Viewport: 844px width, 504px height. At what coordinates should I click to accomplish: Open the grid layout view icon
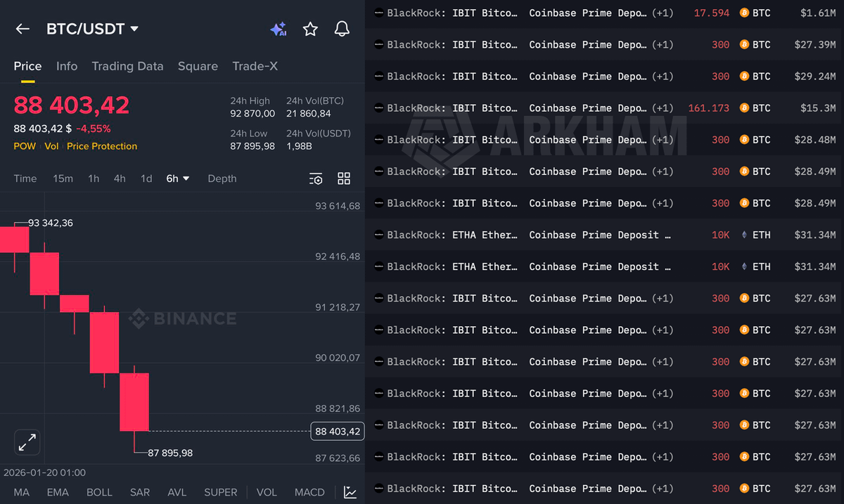point(344,179)
